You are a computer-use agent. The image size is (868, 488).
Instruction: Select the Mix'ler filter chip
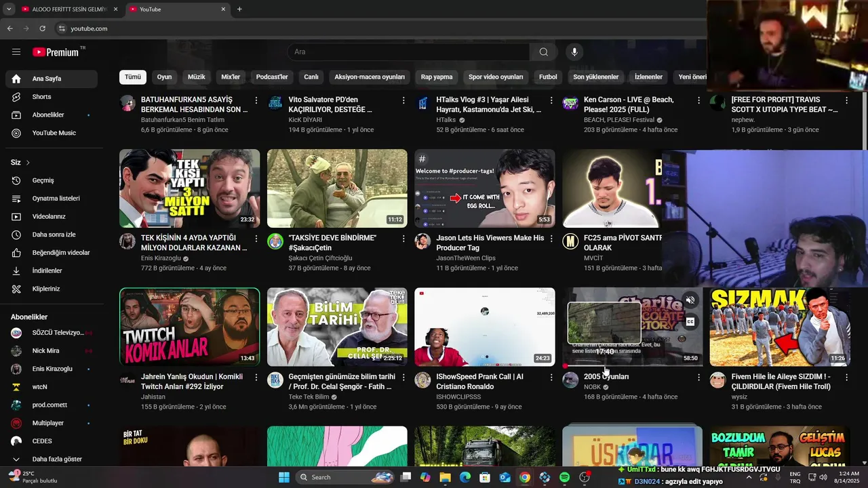231,77
